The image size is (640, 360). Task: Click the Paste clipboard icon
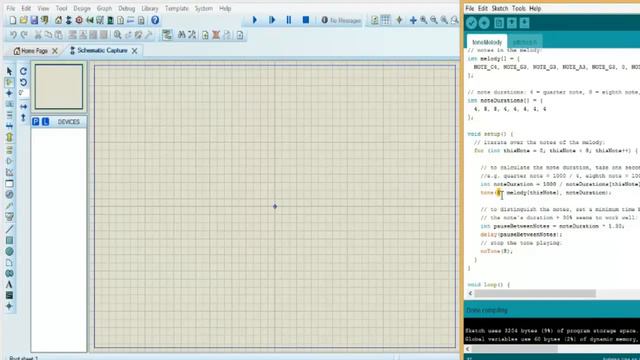click(x=58, y=35)
